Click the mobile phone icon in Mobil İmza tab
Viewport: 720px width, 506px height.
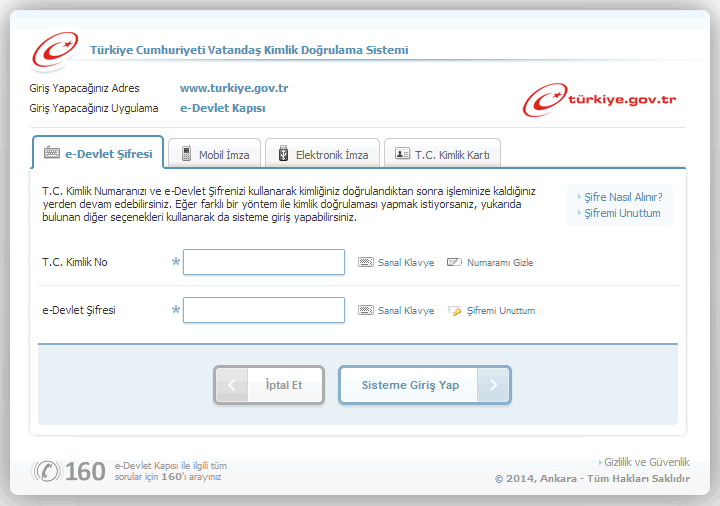(x=186, y=153)
